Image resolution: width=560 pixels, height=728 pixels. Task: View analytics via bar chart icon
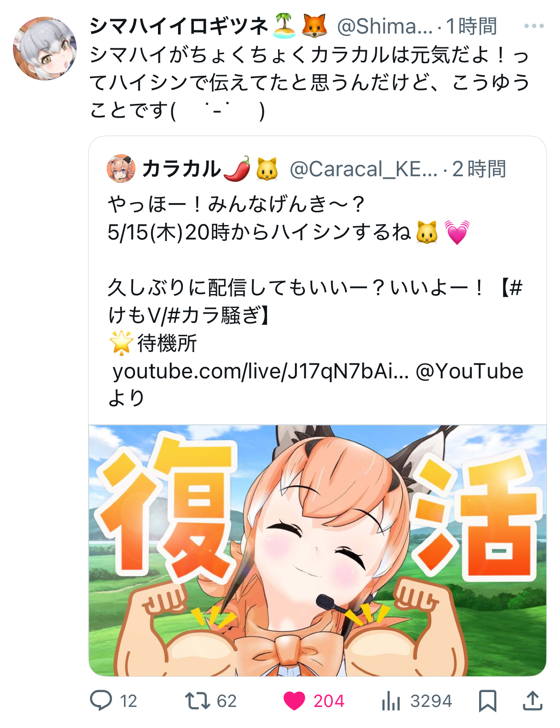tap(391, 701)
